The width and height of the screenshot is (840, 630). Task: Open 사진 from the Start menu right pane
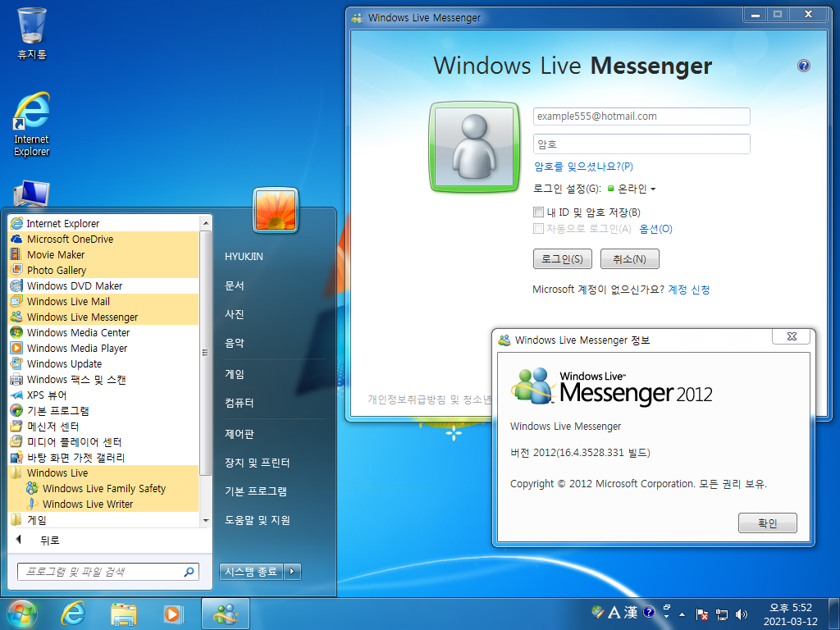tap(234, 314)
